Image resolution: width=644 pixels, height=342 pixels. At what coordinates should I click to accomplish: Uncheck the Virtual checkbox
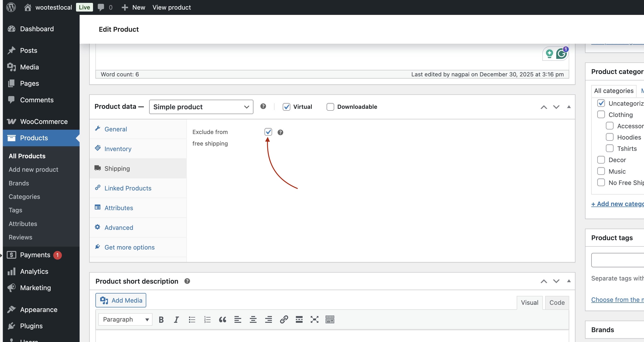pyautogui.click(x=286, y=107)
